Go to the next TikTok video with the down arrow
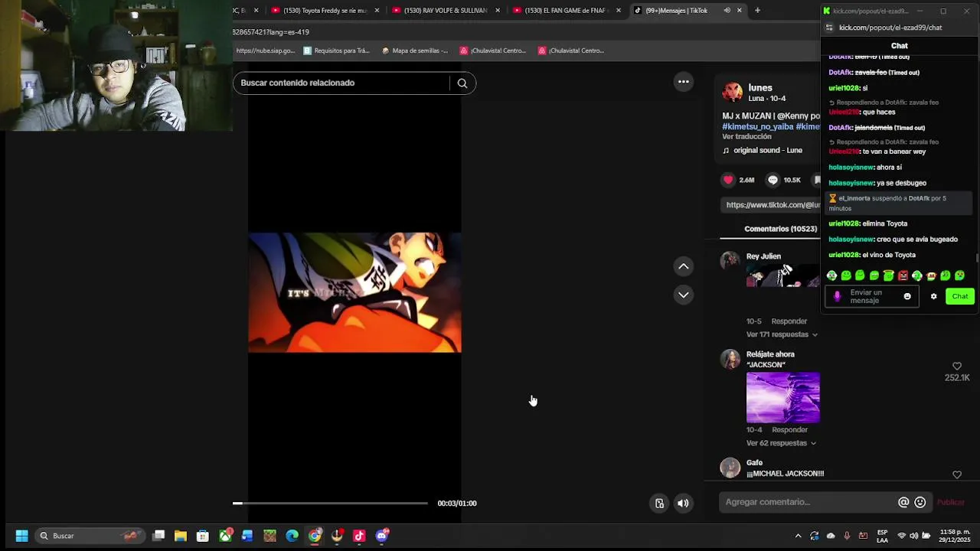The width and height of the screenshot is (980, 551). click(684, 295)
